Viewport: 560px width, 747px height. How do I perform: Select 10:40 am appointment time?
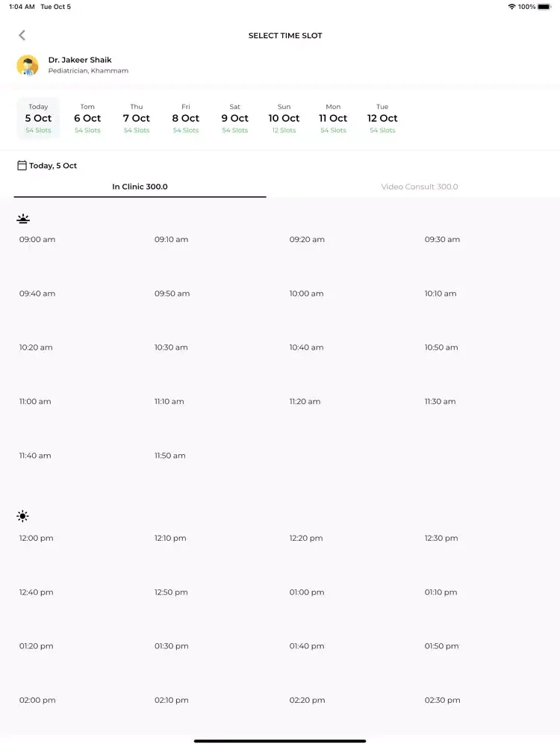point(307,347)
